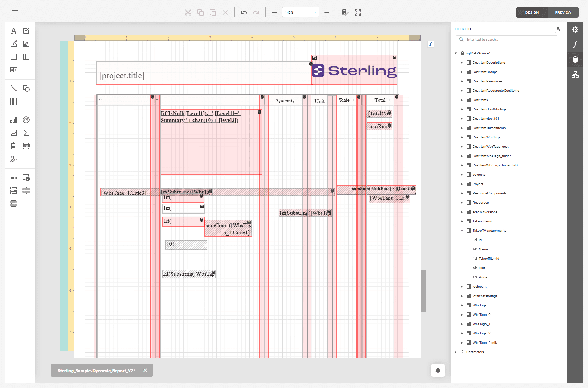Open the notifications bell
The height and width of the screenshot is (388, 588).
click(x=438, y=370)
